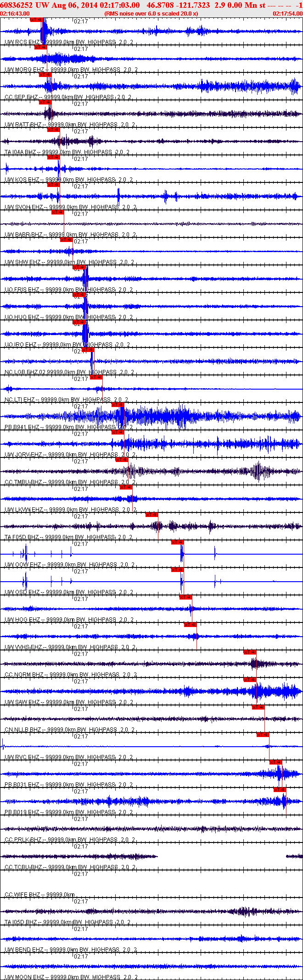The height and width of the screenshot is (980, 303).
Task: Select the NC LTI EHZ station label
Action: coord(20,400)
